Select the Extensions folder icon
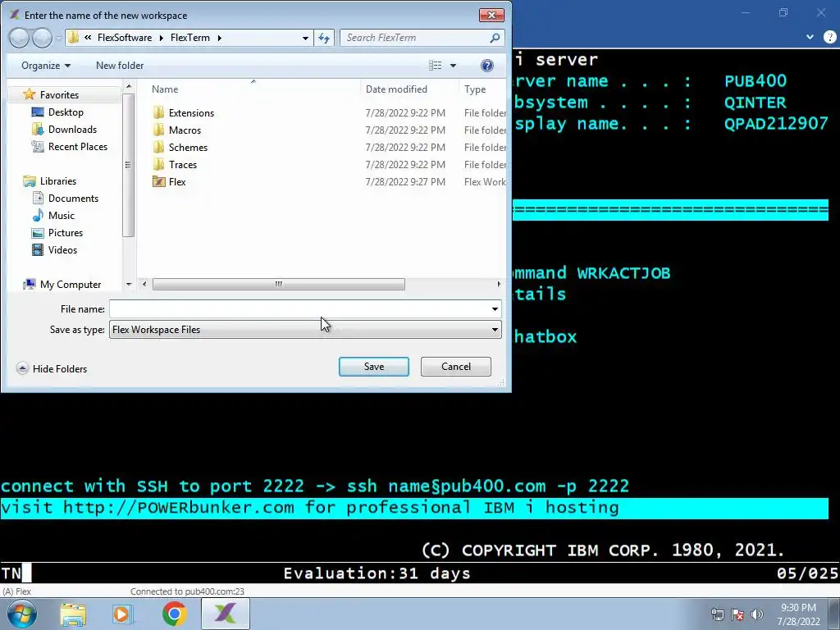840x630 pixels. pyautogui.click(x=158, y=112)
